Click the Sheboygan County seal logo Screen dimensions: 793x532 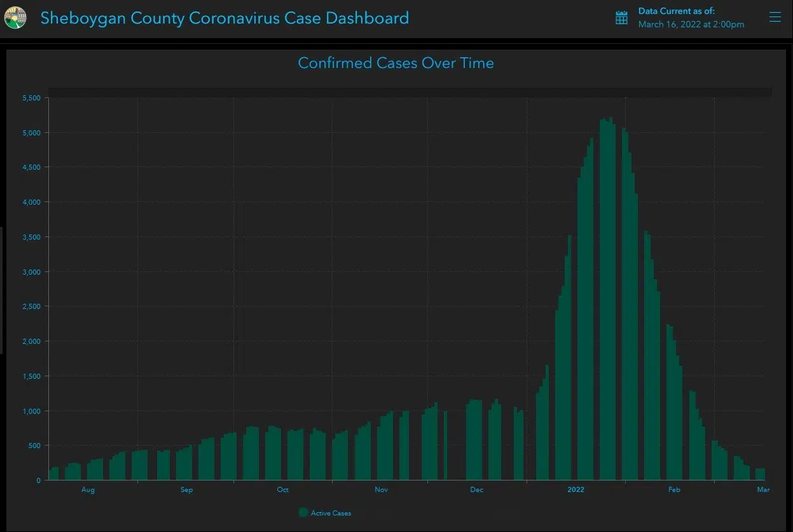pos(15,17)
